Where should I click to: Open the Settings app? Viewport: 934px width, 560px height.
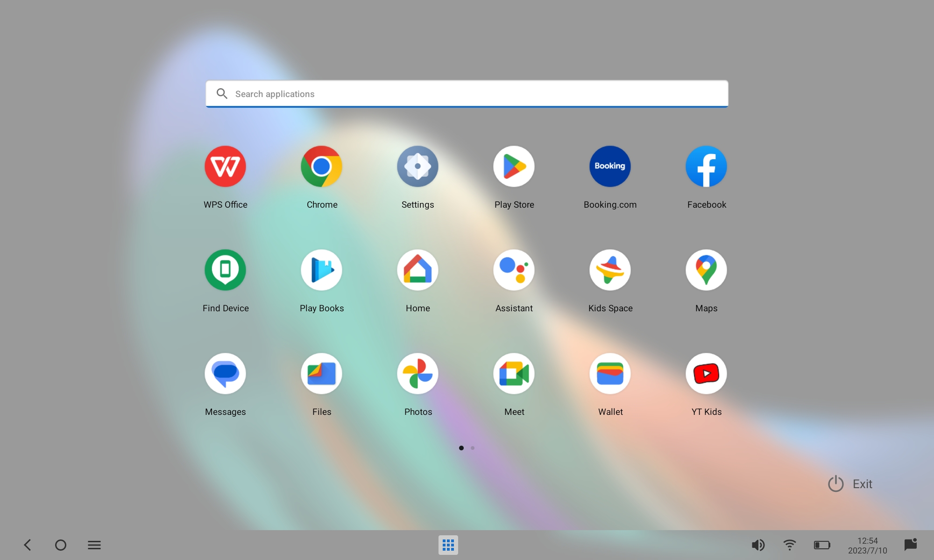[x=417, y=167]
